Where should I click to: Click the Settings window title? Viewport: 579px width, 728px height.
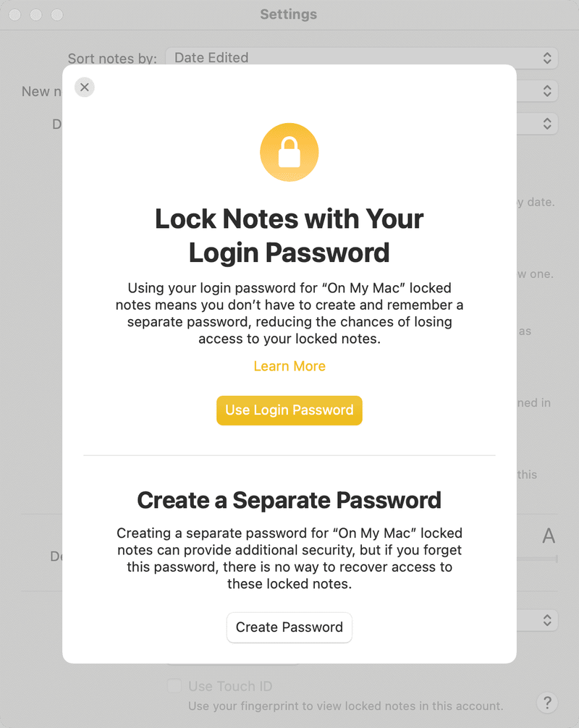point(288,14)
